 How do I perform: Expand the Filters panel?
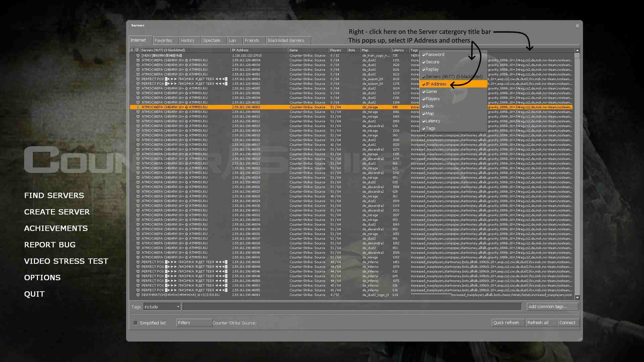pos(194,323)
